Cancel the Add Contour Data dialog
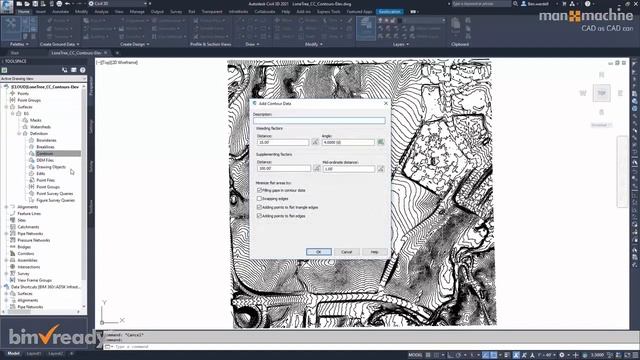This screenshot has height=360, width=640. (347, 252)
